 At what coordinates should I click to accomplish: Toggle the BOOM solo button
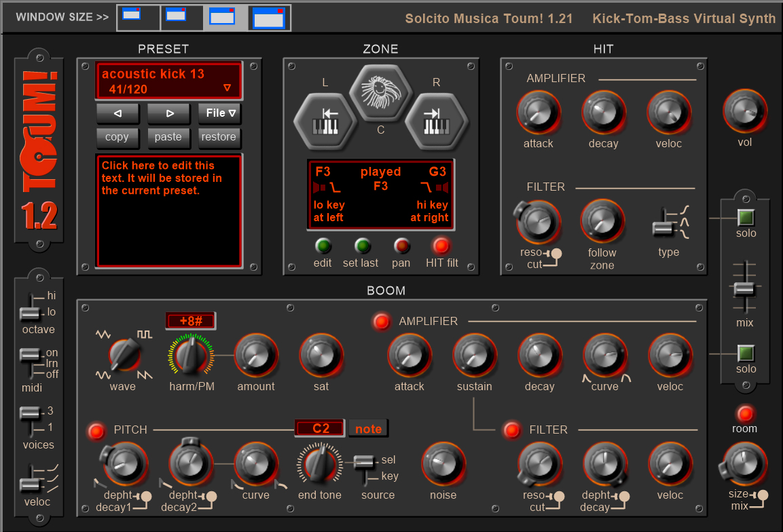(x=746, y=354)
